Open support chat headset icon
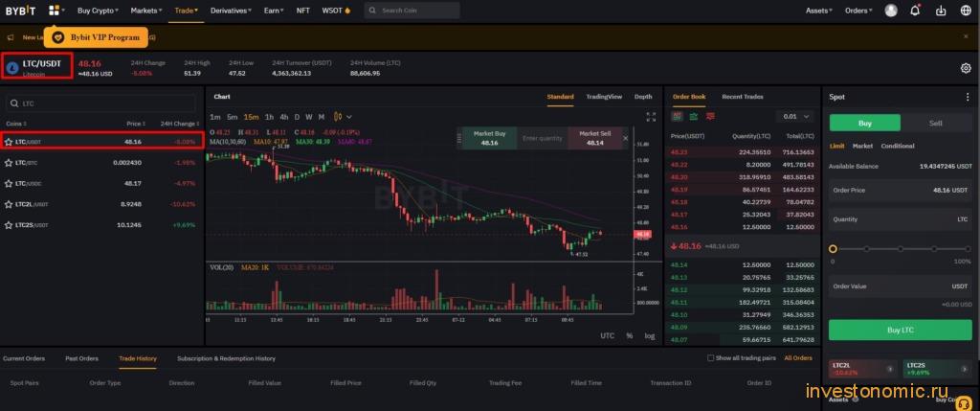Viewport: 980px width, 411px height. [965, 401]
